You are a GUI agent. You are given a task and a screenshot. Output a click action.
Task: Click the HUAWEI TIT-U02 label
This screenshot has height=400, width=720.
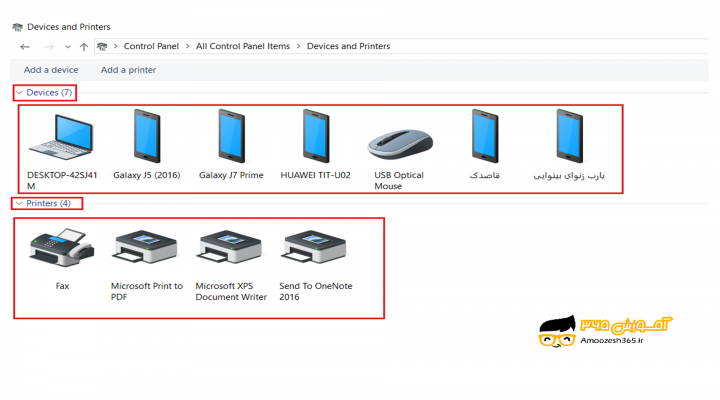pyautogui.click(x=315, y=175)
